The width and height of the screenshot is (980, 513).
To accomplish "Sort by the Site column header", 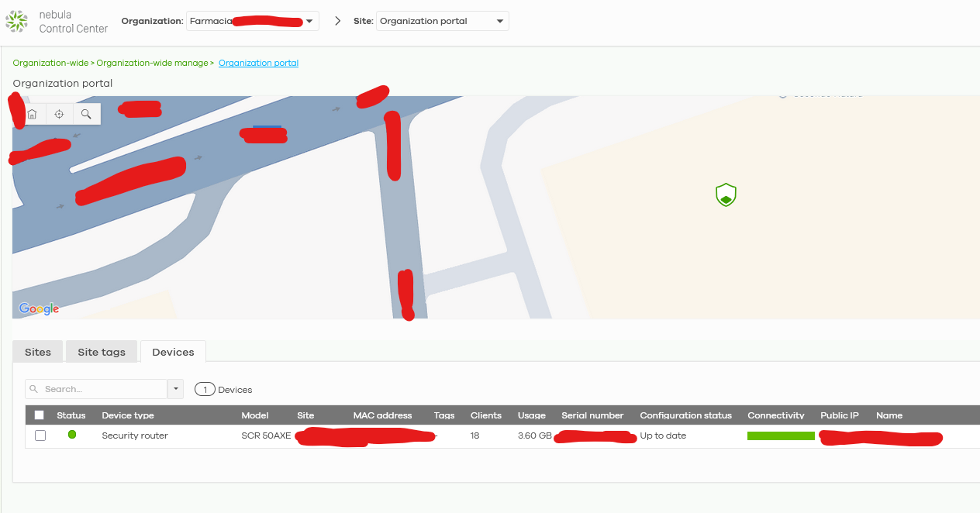I will pyautogui.click(x=305, y=415).
